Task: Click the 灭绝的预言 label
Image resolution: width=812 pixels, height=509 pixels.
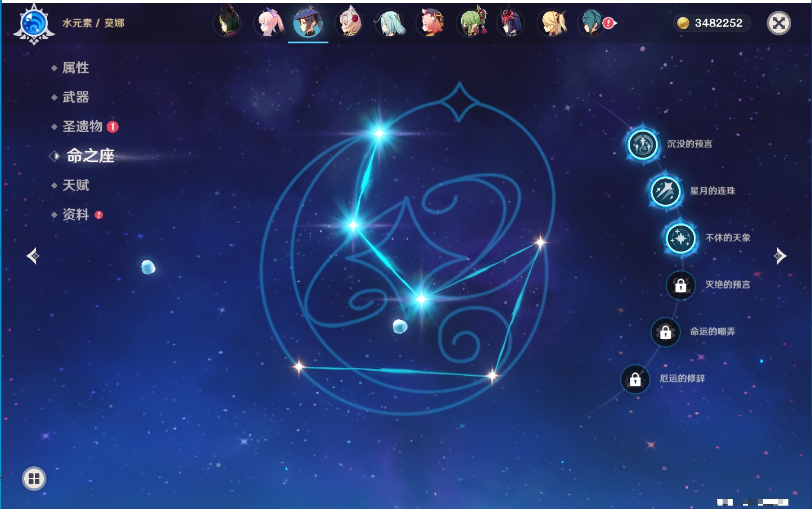Action: click(x=728, y=285)
